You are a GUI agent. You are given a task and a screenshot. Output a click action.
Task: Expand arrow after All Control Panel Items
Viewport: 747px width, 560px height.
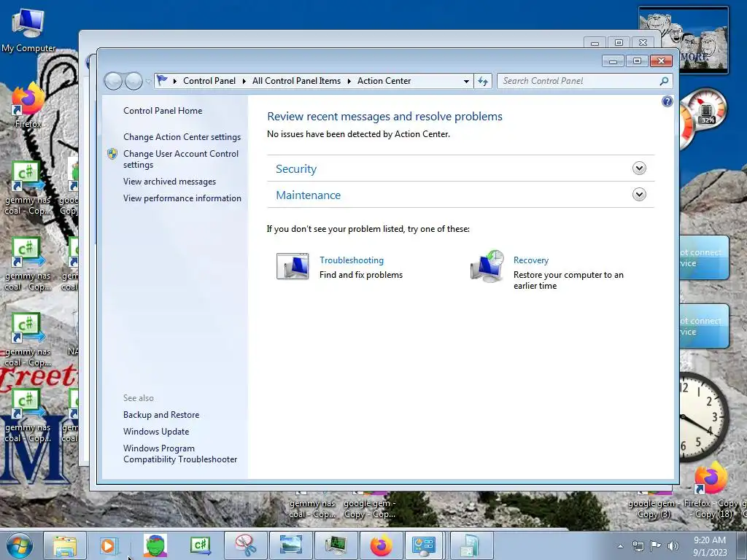coord(349,81)
